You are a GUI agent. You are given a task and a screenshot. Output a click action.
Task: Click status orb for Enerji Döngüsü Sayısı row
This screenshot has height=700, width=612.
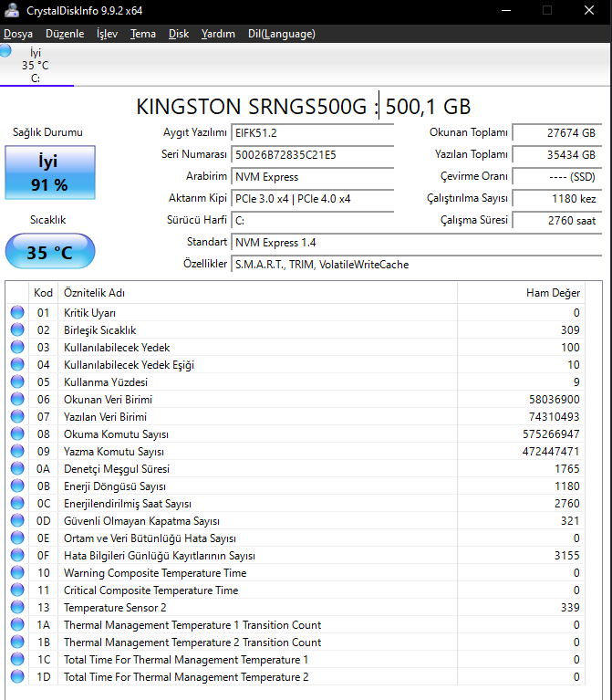[17, 486]
